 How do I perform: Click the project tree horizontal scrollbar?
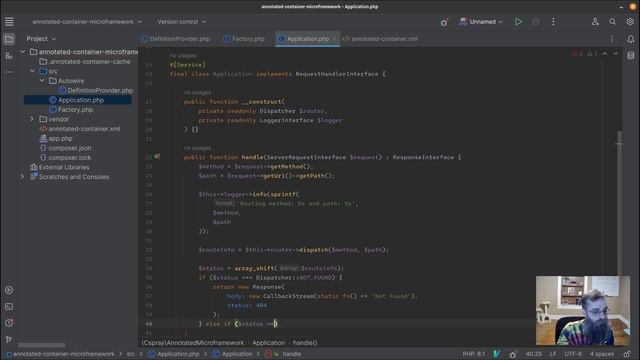[41, 345]
